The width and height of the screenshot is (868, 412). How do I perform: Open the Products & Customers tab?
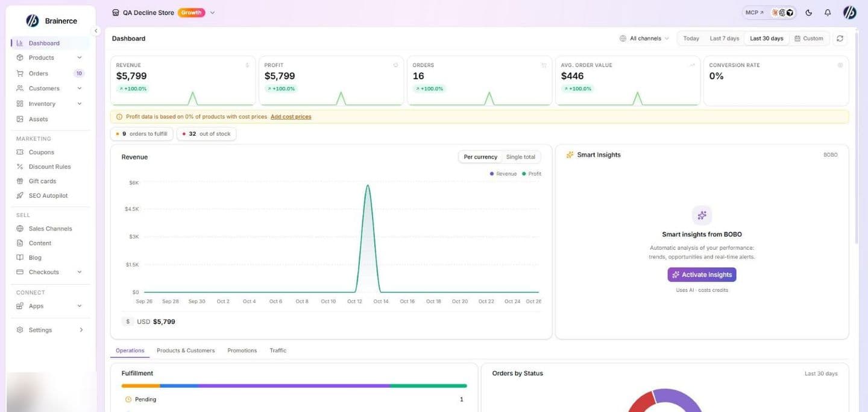pyautogui.click(x=186, y=350)
